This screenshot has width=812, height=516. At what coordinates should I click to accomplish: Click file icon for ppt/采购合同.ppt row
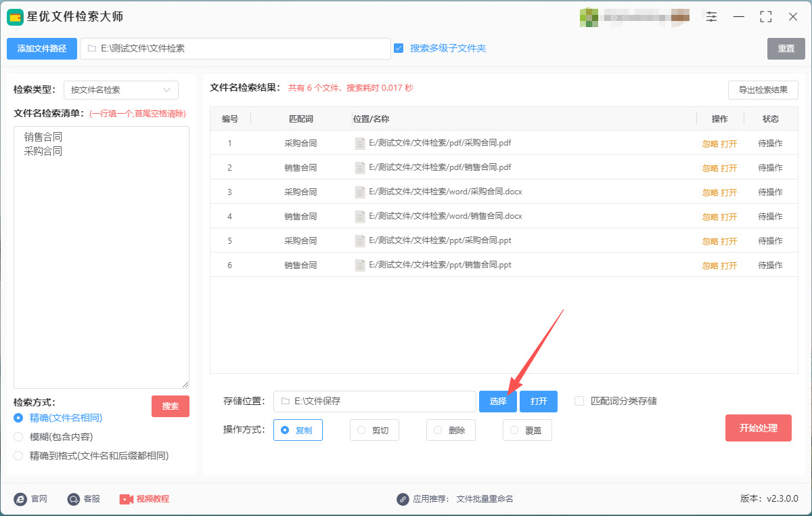[360, 240]
